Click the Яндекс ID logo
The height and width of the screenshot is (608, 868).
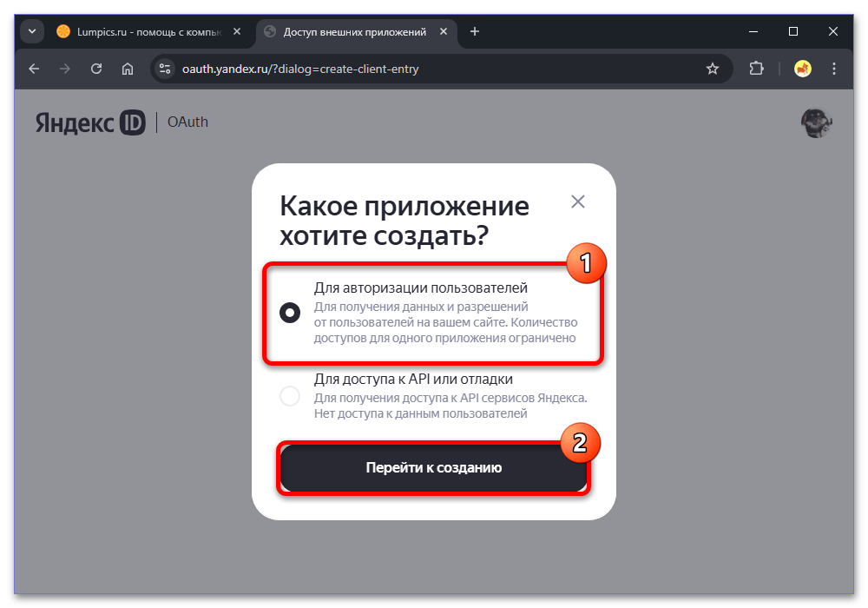[90, 122]
